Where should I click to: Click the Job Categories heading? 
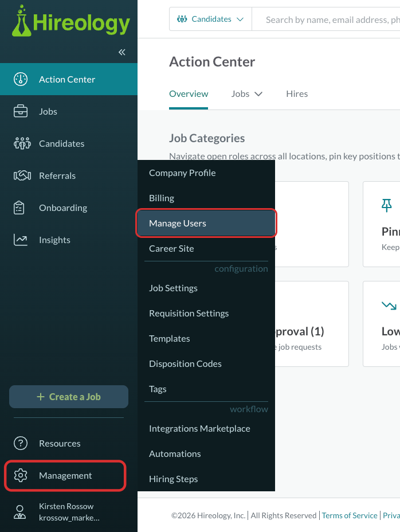[x=207, y=138]
